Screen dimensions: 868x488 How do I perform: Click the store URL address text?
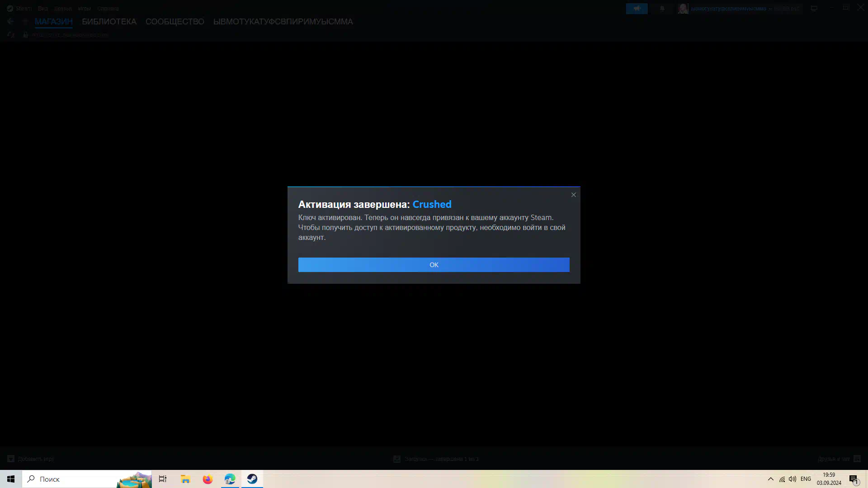point(70,35)
